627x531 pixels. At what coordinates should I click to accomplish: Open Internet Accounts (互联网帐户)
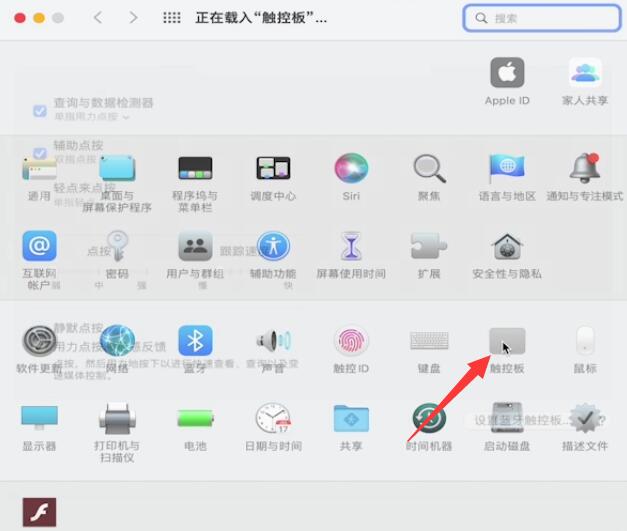39,246
